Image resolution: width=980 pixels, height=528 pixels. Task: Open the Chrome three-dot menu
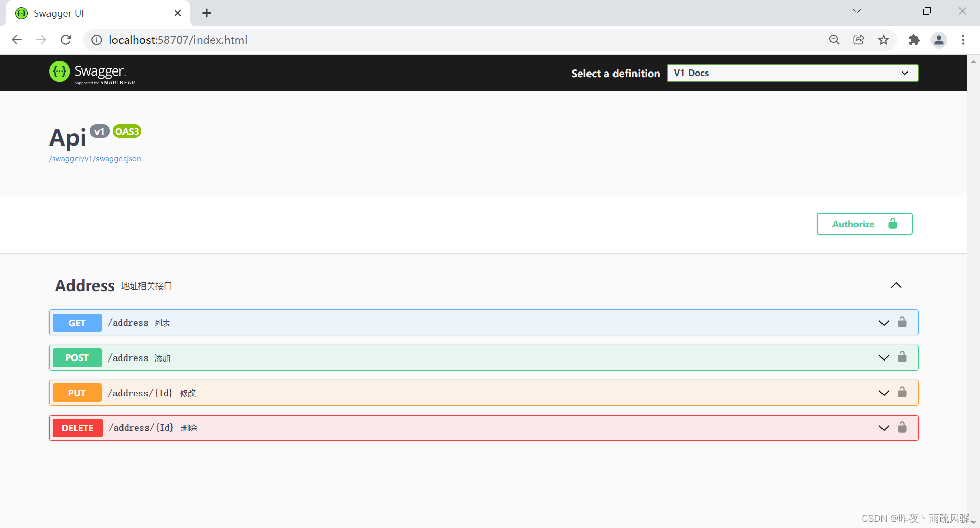963,40
